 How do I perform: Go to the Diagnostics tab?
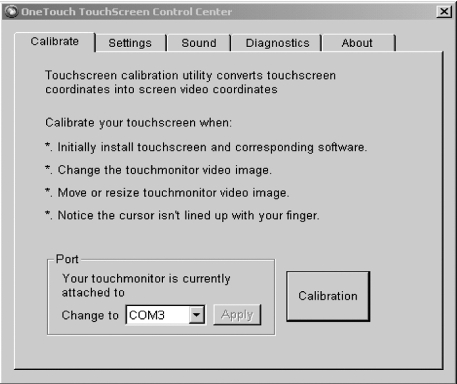(277, 43)
